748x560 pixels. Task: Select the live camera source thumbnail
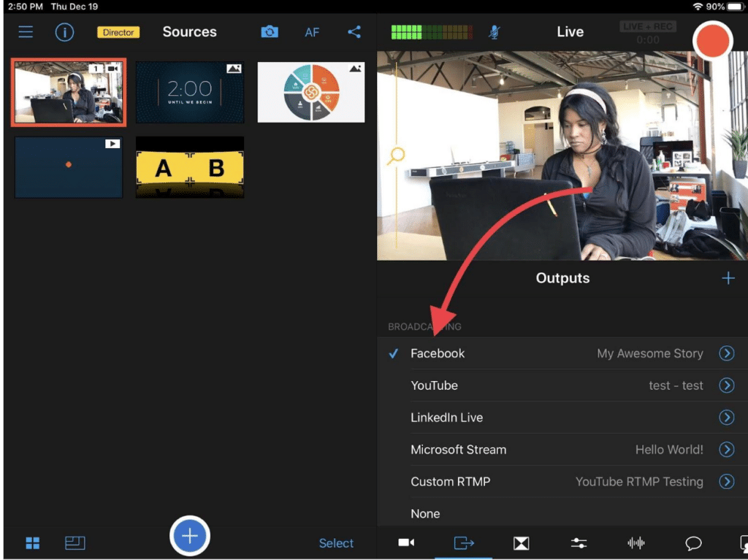(69, 93)
